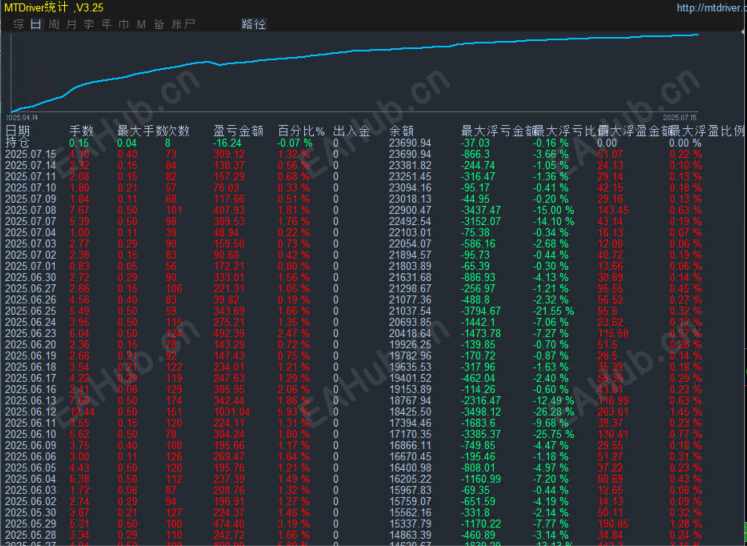Select the 2025.07.15 date row
This screenshot has width=747, height=546.
[x=30, y=154]
